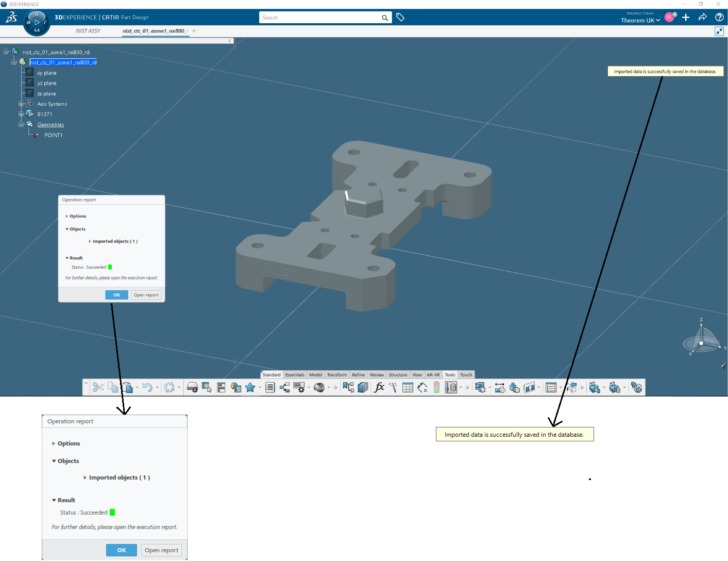
Task: Click the globe-with-chart icon before the star
Action: pos(236,388)
